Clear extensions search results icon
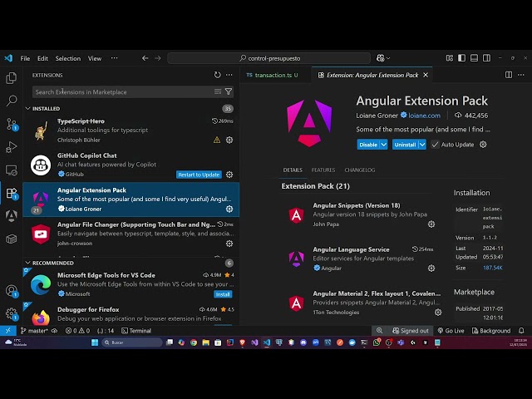 tap(218, 91)
